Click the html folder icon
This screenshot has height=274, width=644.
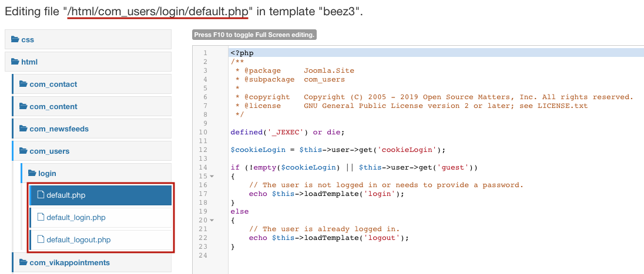[15, 62]
